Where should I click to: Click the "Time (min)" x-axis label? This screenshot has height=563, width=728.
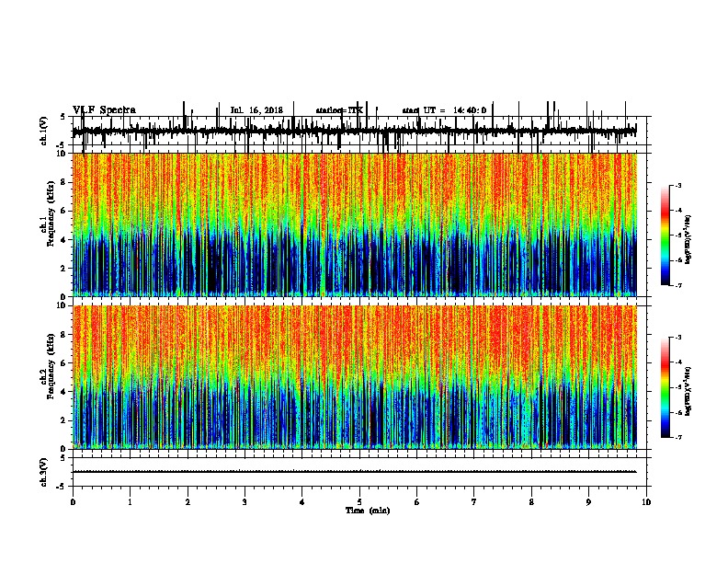(368, 511)
